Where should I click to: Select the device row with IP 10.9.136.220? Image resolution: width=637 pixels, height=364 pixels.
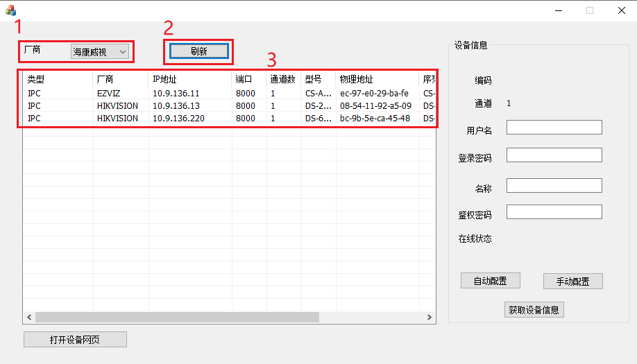(x=230, y=119)
